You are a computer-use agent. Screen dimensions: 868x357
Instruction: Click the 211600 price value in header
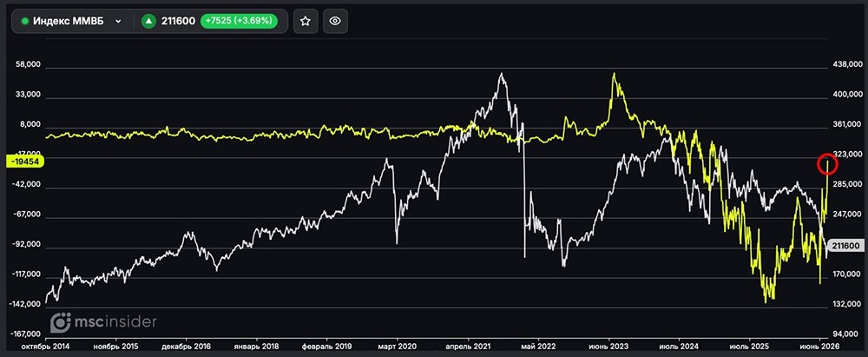pos(178,22)
